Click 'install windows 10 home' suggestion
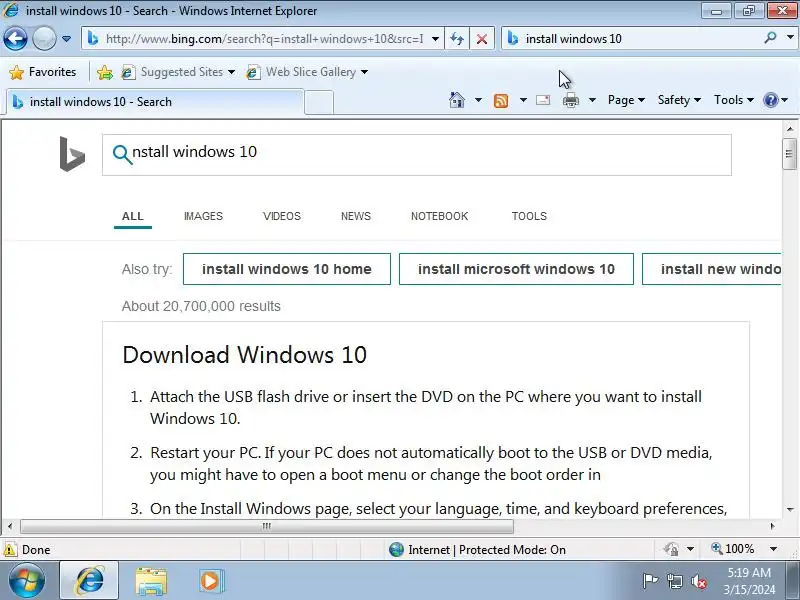Viewport: 800px width, 600px height. click(287, 269)
